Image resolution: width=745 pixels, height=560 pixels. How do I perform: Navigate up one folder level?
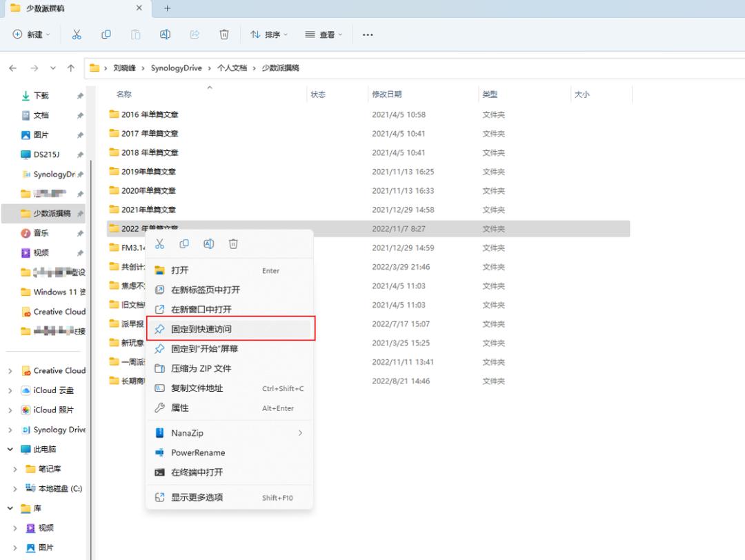[x=71, y=68]
